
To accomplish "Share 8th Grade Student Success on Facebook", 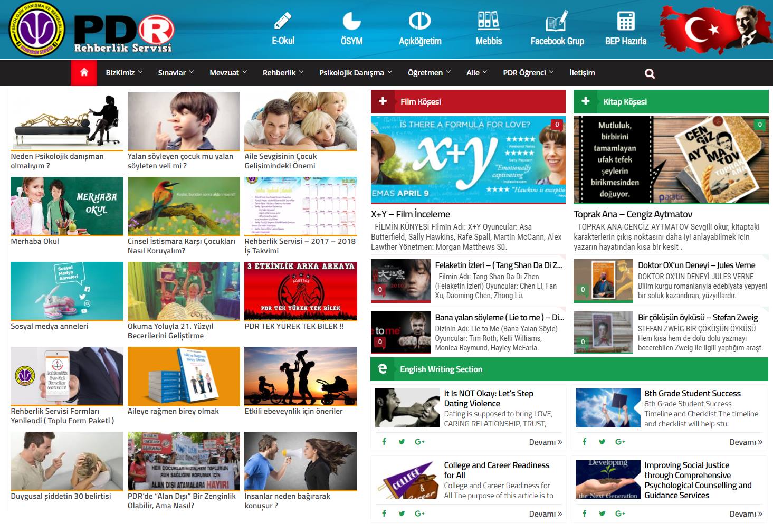I will [585, 442].
